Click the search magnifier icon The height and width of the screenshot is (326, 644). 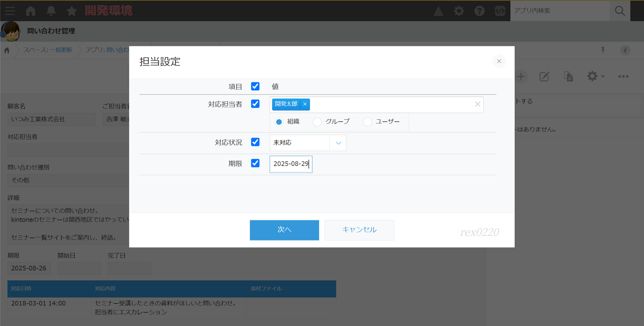tap(620, 11)
